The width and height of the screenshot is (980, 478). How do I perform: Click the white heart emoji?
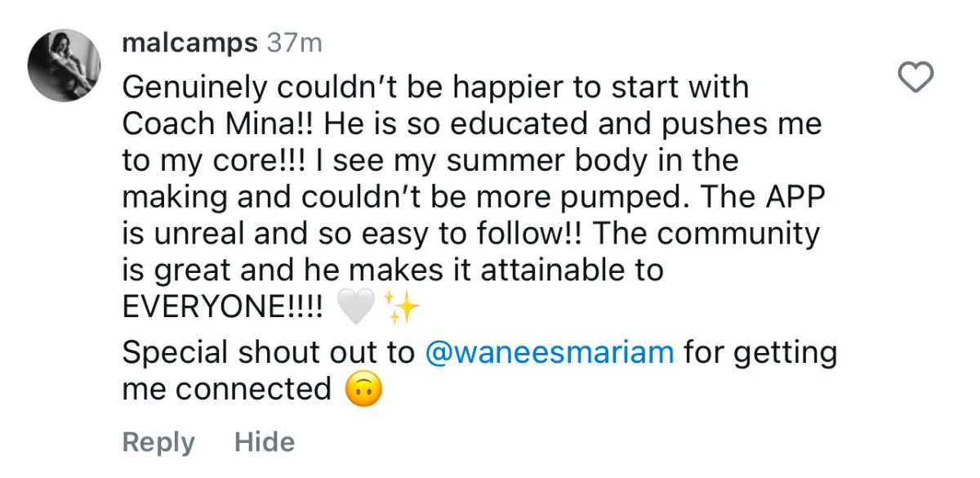[355, 307]
